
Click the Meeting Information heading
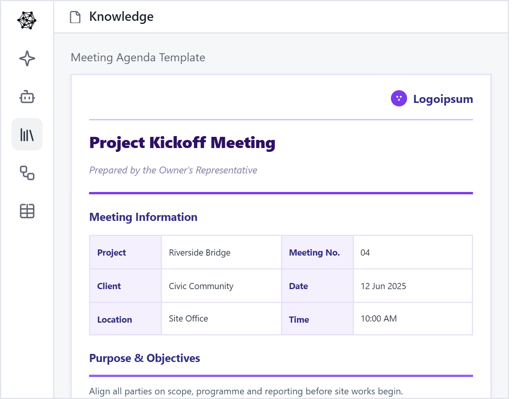(143, 217)
